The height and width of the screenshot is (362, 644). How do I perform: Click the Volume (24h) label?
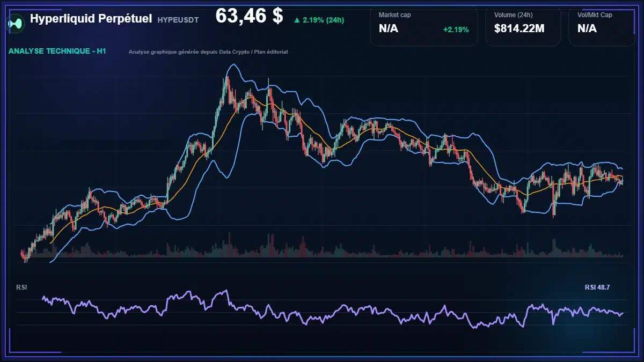[514, 15]
